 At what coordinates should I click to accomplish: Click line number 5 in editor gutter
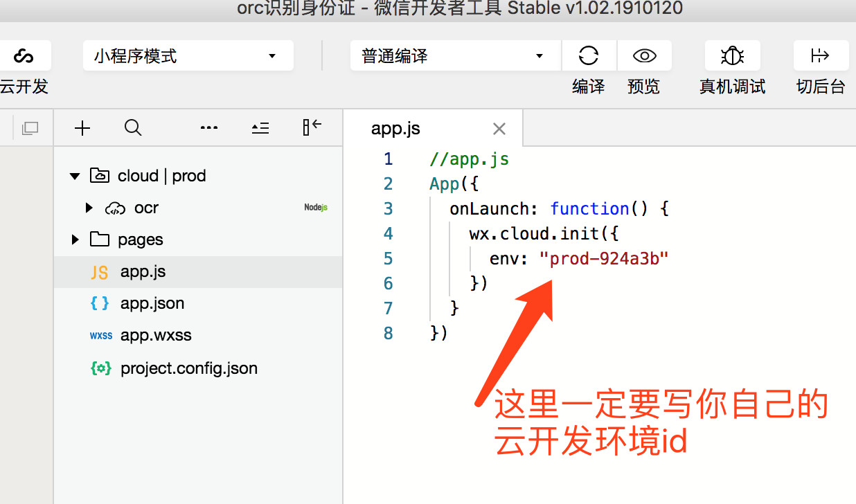[x=389, y=259]
